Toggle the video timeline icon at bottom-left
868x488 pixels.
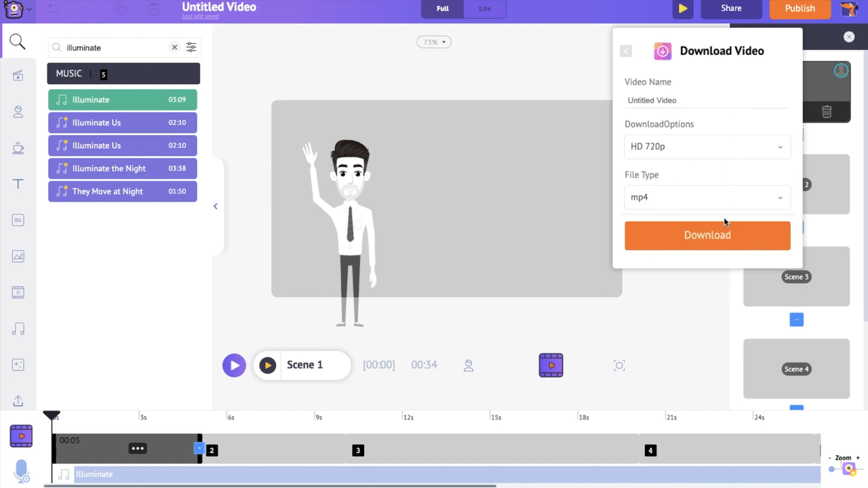[21, 436]
